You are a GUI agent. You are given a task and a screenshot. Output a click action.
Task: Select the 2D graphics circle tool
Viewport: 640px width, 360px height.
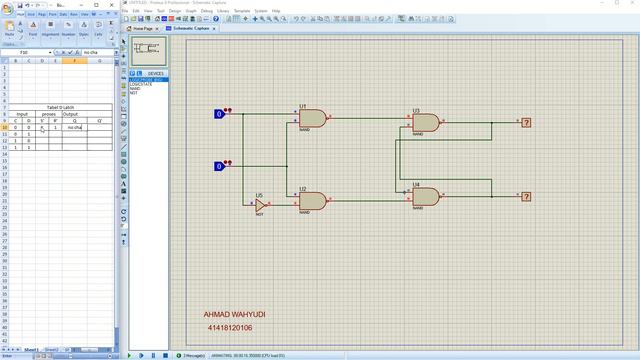tap(124, 162)
